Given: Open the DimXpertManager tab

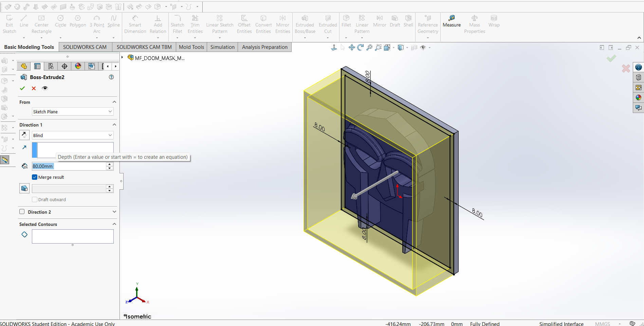Looking at the screenshot, I should point(65,66).
